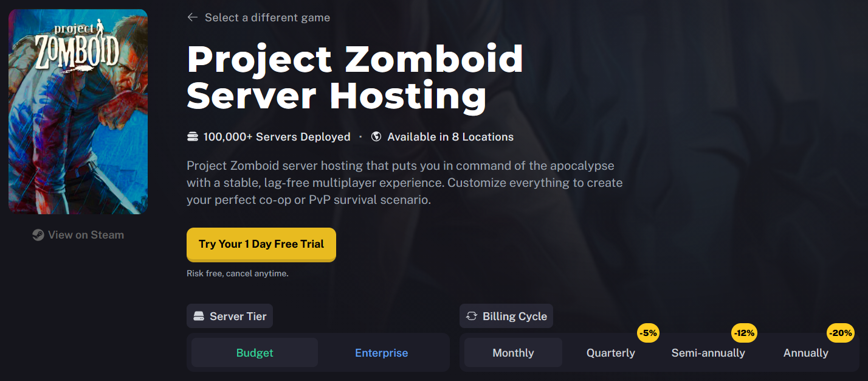The width and height of the screenshot is (868, 381).
Task: Click the Server Tier label text
Action: point(238,316)
